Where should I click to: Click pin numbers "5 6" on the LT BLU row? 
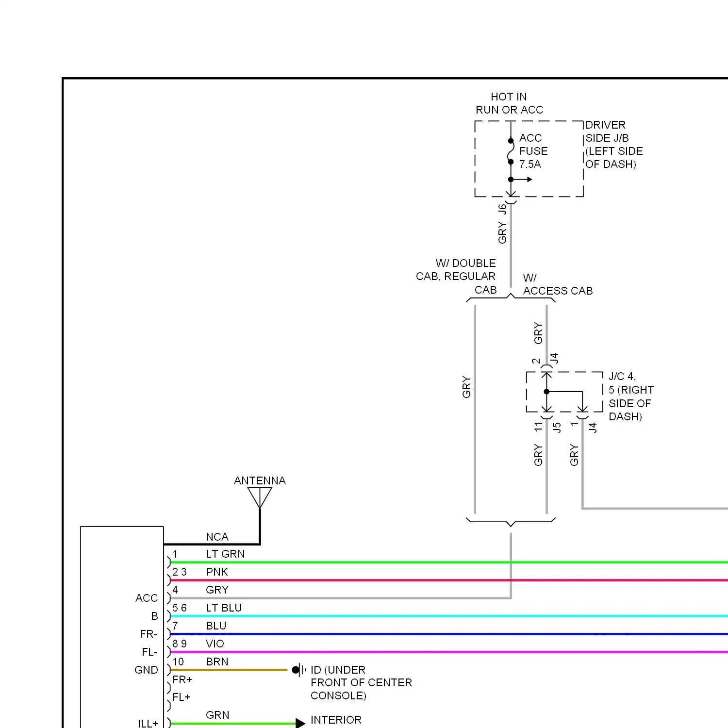(180, 608)
